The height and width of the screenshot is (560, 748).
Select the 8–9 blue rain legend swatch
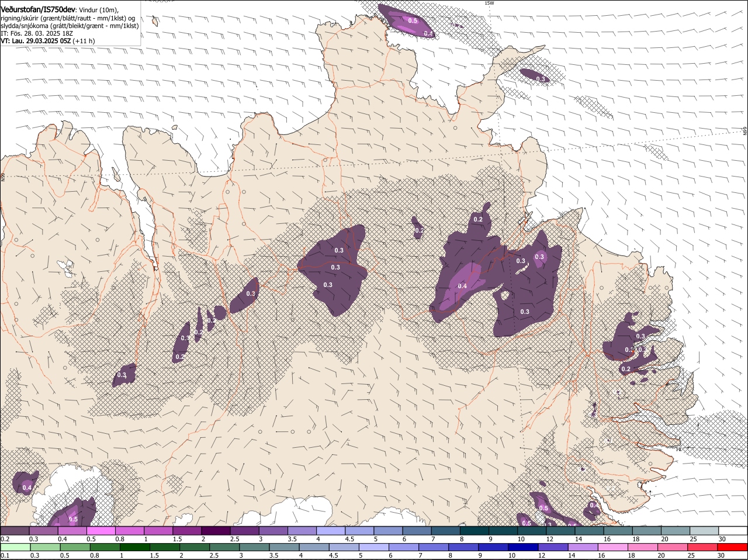[463, 547]
